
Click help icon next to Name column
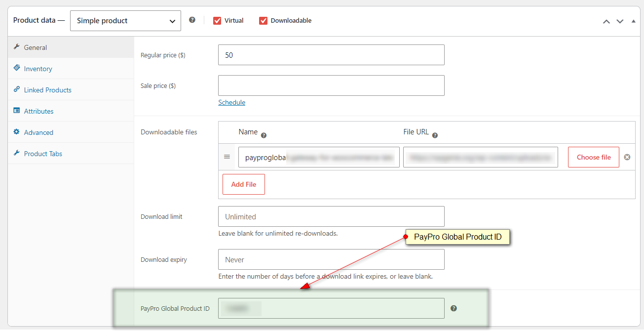[x=264, y=135]
